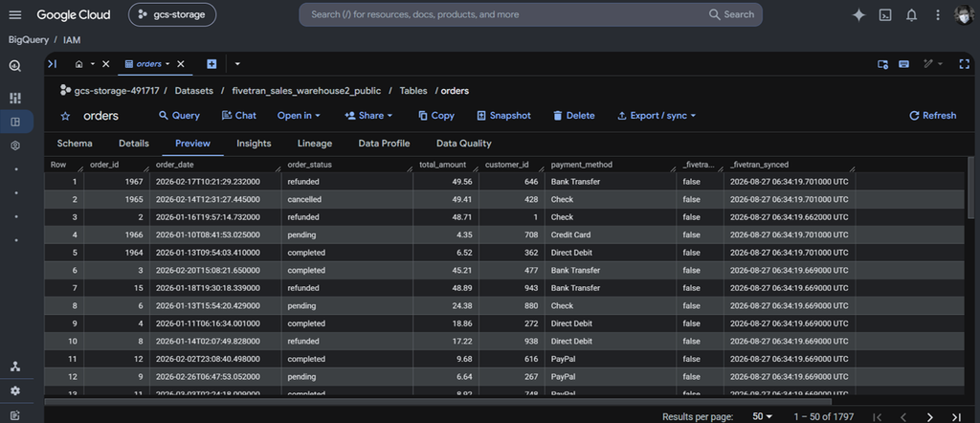
Task: Go to the first page of results
Action: [x=877, y=416]
